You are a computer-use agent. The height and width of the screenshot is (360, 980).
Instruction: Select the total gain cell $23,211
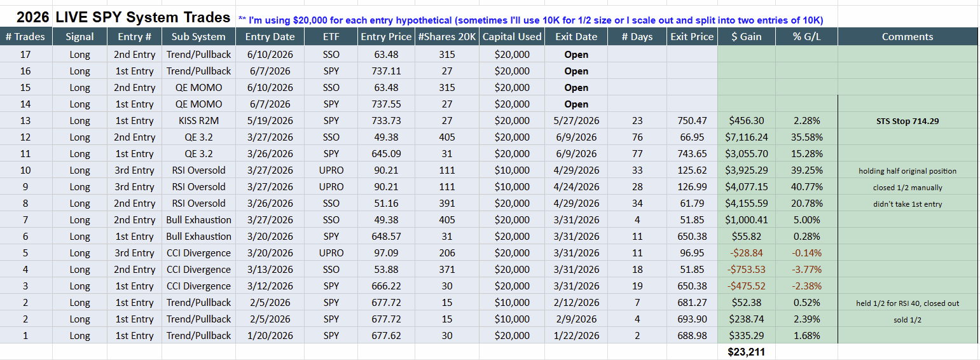[x=747, y=352]
